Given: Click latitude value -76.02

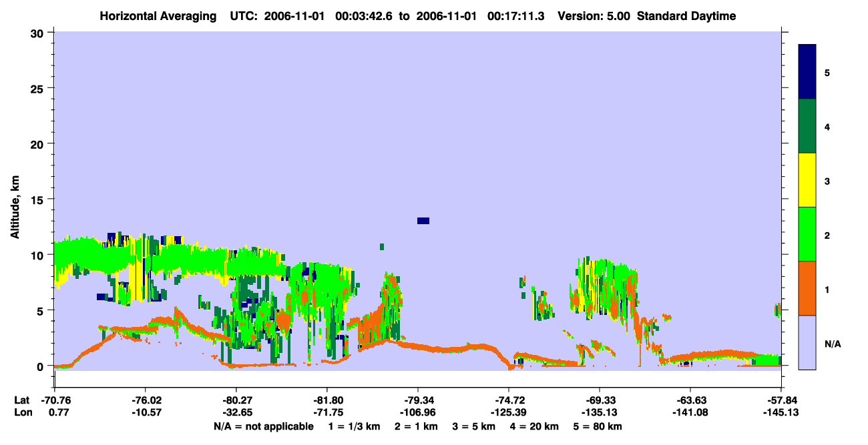Looking at the screenshot, I should [145, 400].
